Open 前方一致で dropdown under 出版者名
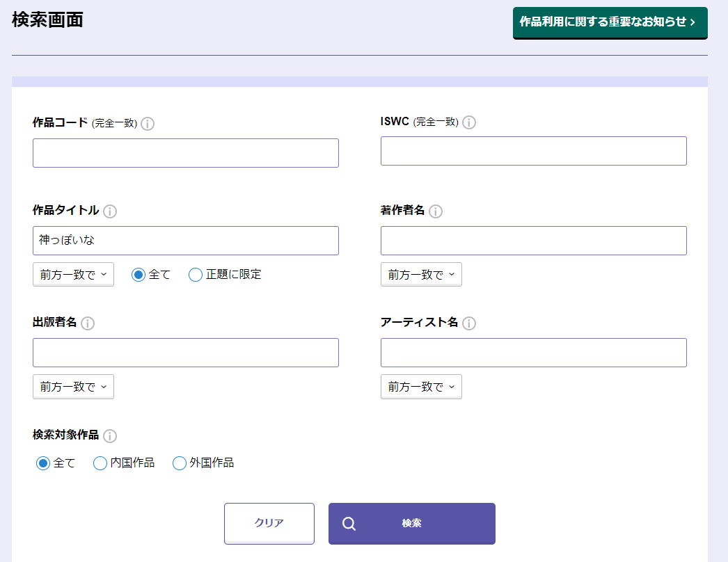Image resolution: width=728 pixels, height=562 pixels. [x=73, y=387]
